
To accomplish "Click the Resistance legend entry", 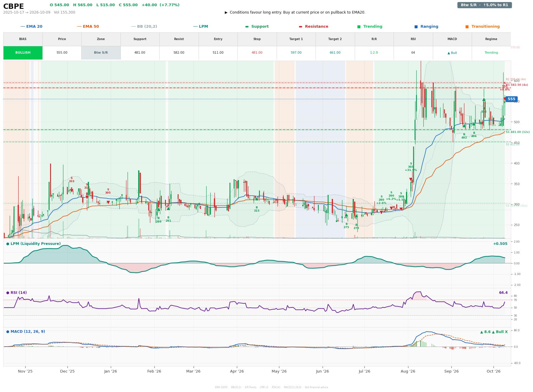I will coord(313,27).
